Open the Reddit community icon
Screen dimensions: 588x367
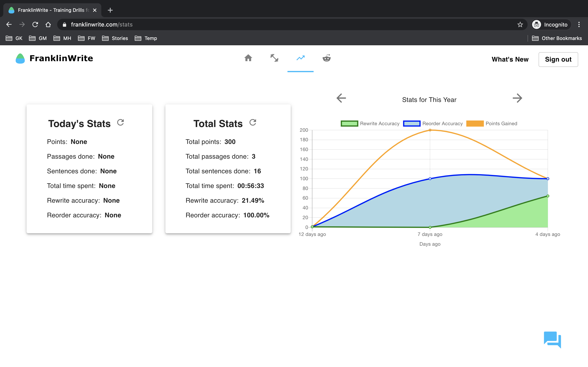pos(326,58)
